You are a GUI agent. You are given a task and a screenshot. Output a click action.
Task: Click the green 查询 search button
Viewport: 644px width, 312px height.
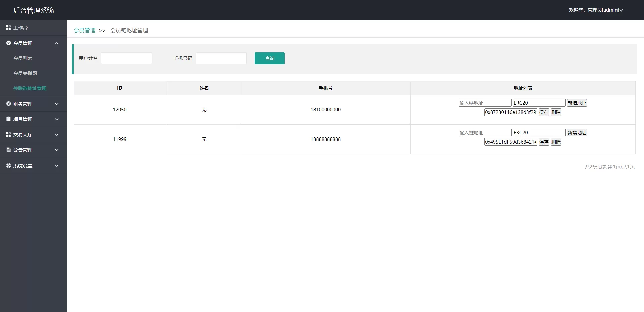269,58
